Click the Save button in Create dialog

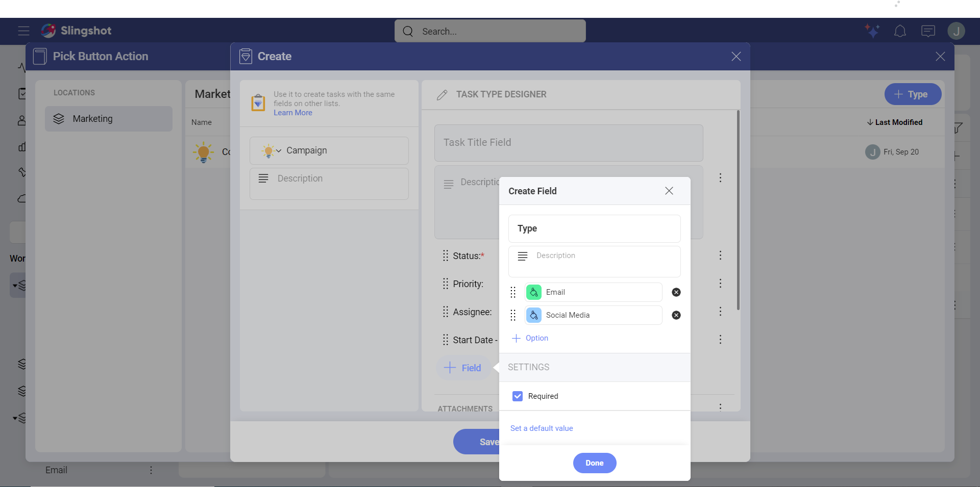(x=477, y=442)
